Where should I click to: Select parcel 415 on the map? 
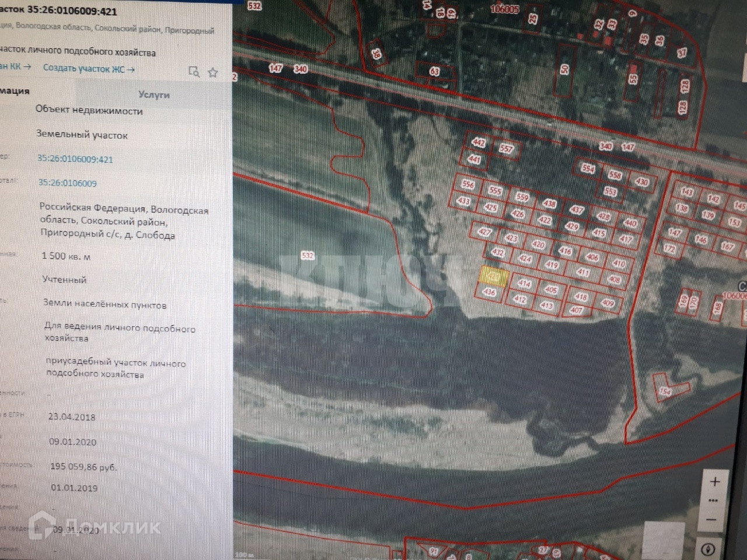[599, 233]
